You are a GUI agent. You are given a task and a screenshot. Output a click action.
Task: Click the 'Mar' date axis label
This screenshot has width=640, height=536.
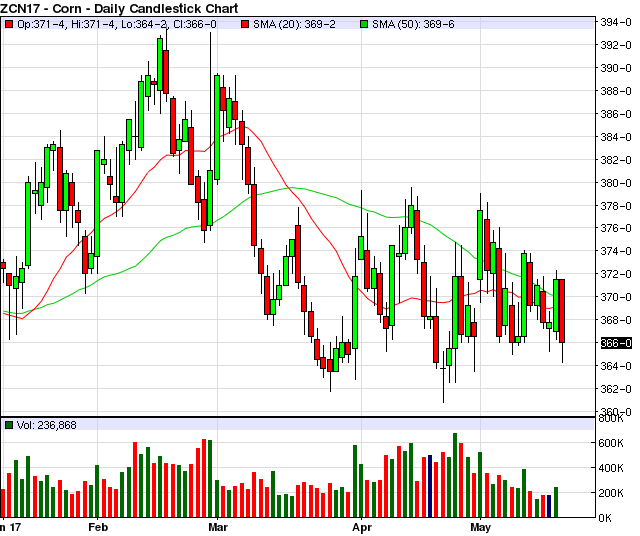coord(218,527)
